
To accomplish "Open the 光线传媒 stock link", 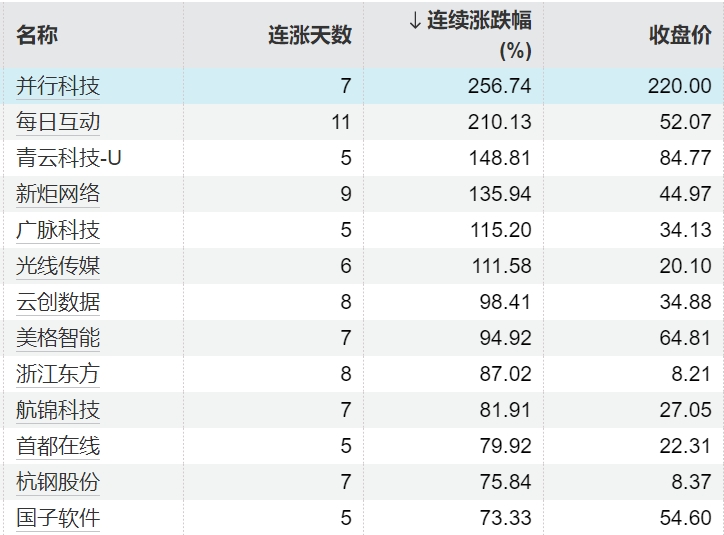I will (x=58, y=267).
